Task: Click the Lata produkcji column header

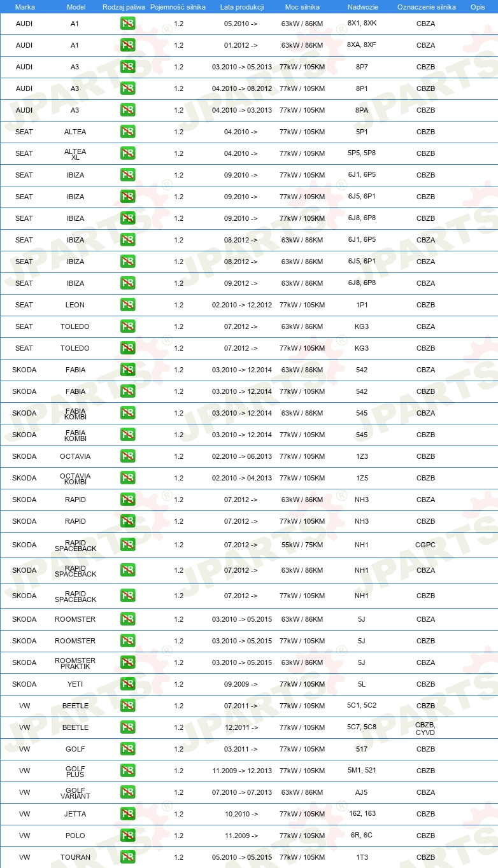Action: (242, 6)
